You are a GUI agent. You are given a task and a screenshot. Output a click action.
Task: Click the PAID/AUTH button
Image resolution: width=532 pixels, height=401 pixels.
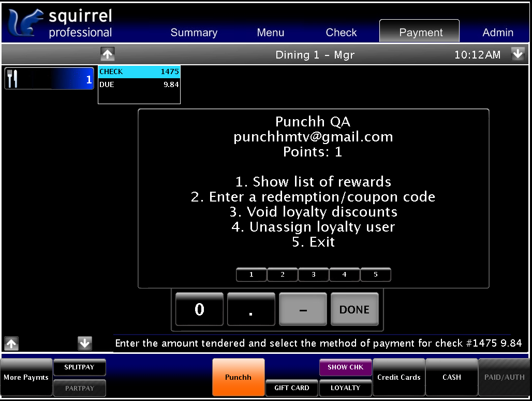504,377
